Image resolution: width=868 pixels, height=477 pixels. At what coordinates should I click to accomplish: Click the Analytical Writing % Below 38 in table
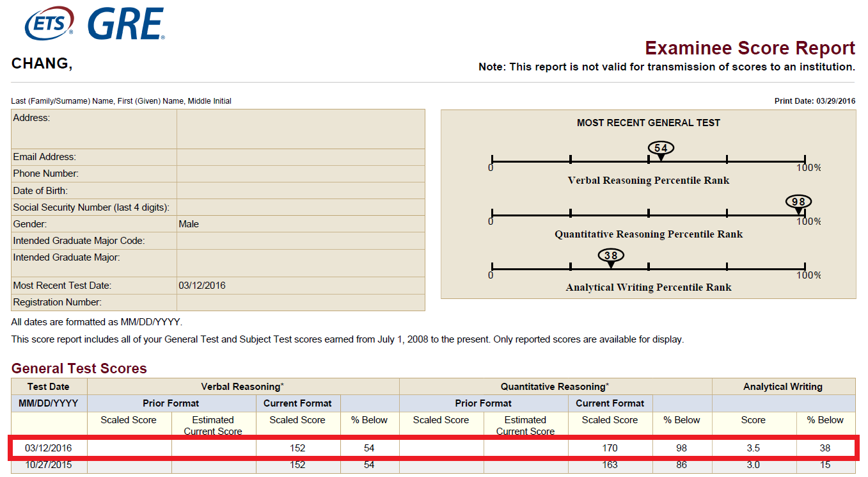coord(825,448)
